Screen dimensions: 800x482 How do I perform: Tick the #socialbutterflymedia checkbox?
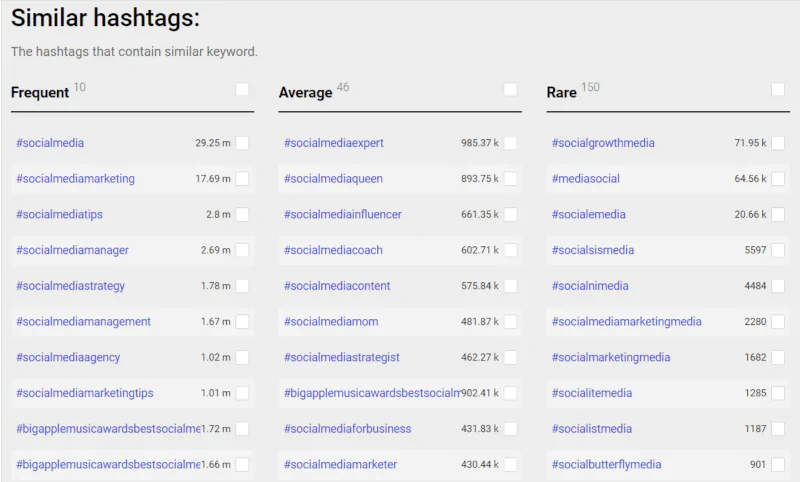[x=778, y=464]
